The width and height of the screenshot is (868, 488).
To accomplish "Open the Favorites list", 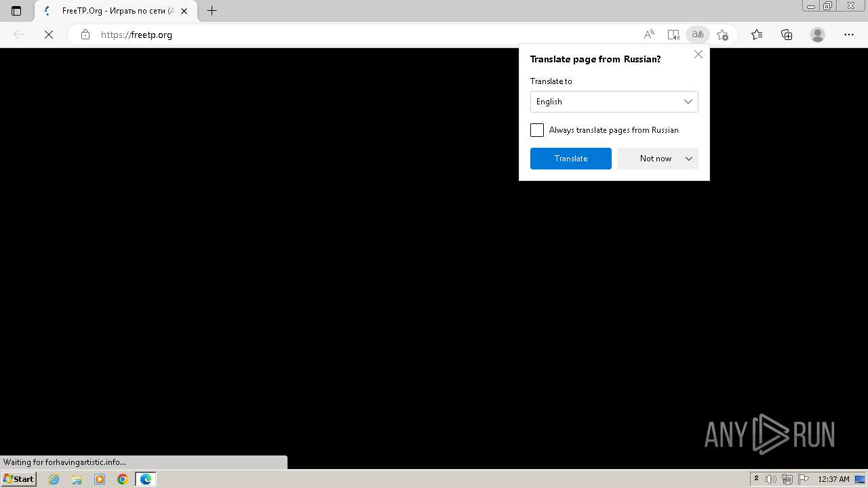I will pos(757,35).
